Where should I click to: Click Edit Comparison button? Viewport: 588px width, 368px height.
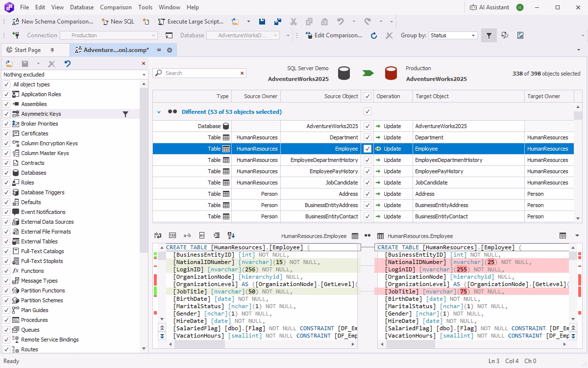click(x=334, y=35)
